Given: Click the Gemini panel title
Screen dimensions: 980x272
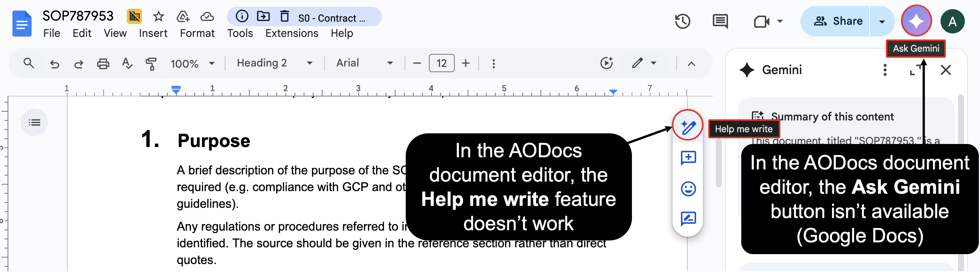Looking at the screenshot, I should 782,70.
